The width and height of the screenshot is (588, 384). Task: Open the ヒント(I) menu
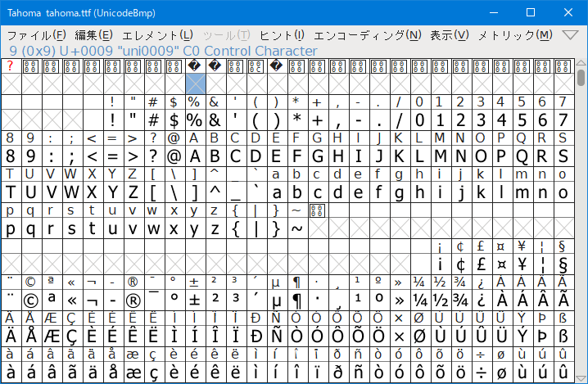tap(282, 35)
